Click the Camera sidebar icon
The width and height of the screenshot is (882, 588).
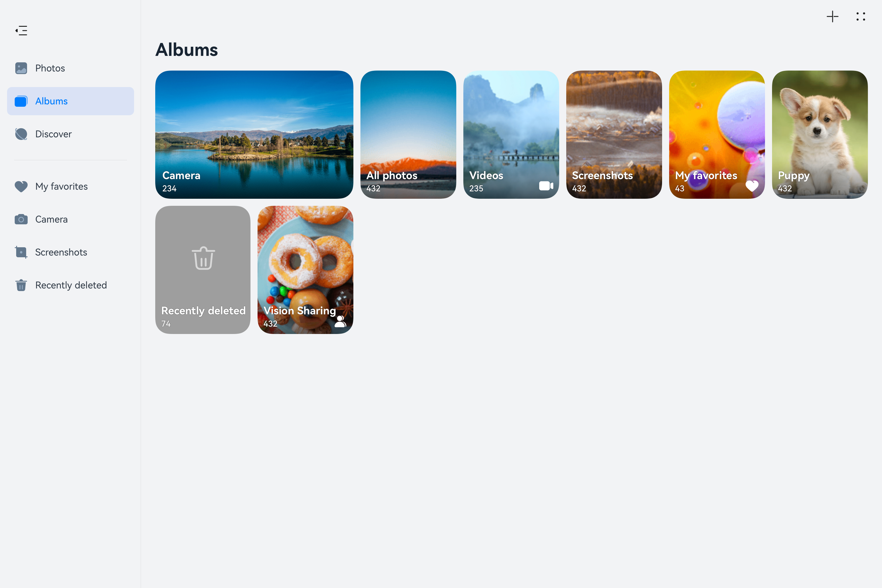[x=21, y=219]
